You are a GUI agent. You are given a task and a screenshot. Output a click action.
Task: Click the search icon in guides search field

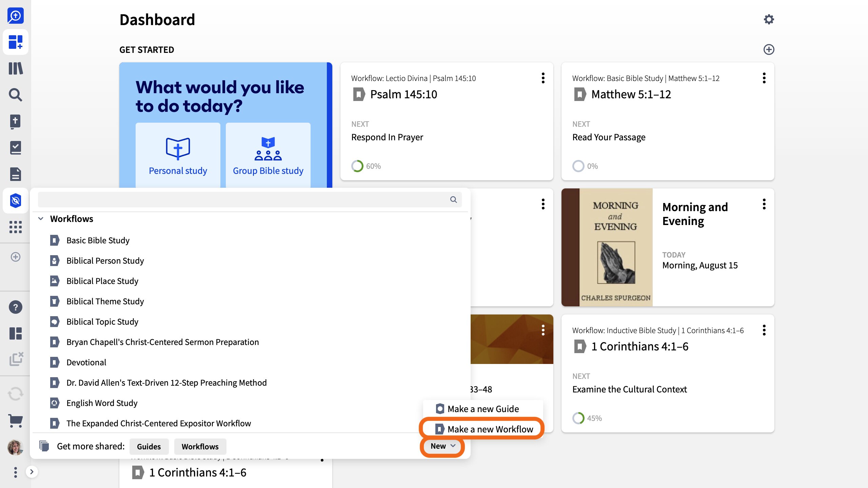453,200
